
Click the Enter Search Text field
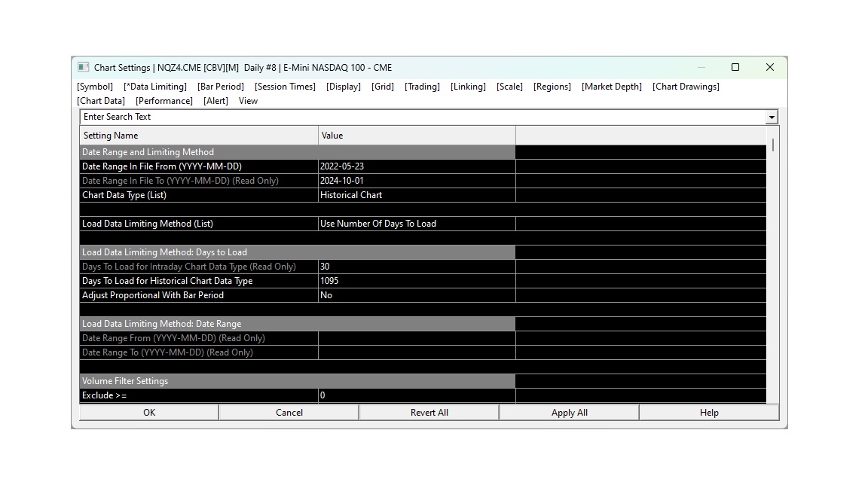[423, 117]
